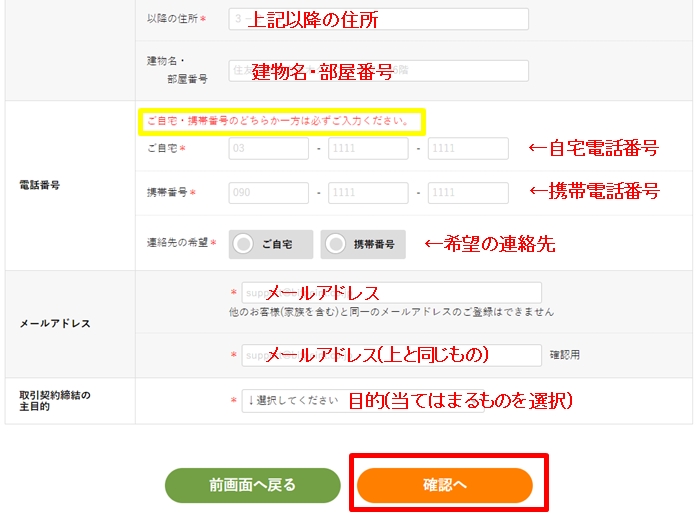
Task: Click the メールアドレス section label
Action: 54,324
